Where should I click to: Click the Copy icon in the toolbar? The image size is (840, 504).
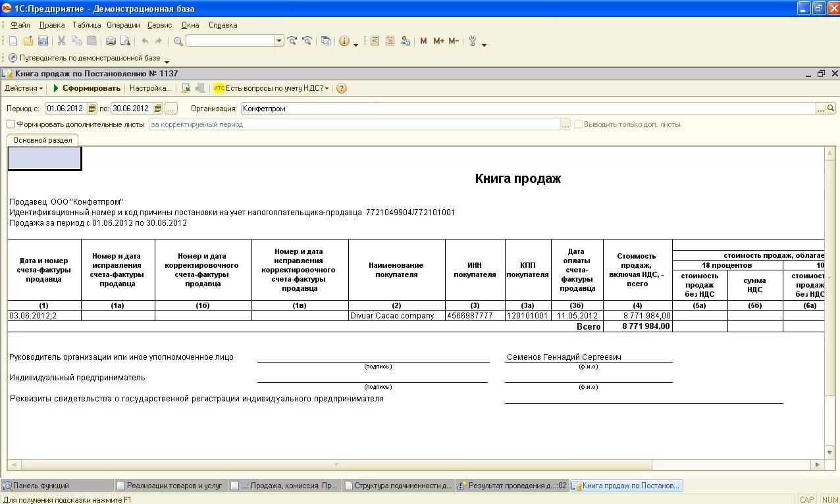click(x=76, y=41)
